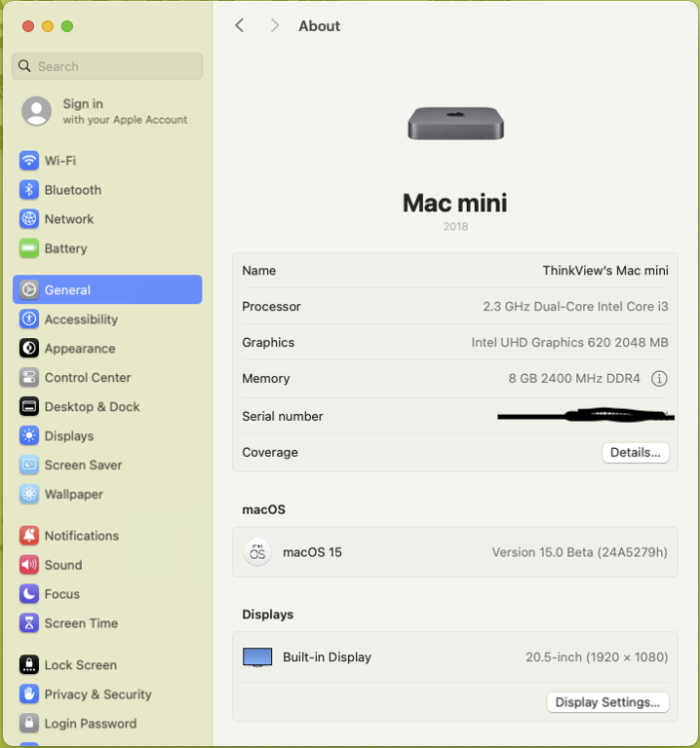The height and width of the screenshot is (748, 700).
Task: Select the Focus moon icon
Action: [29, 594]
